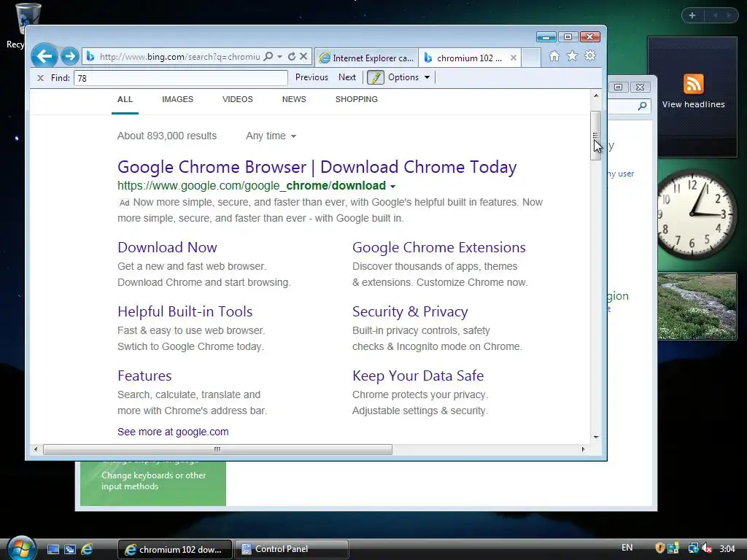
Task: Select the chromium 102 tab
Action: 469,58
